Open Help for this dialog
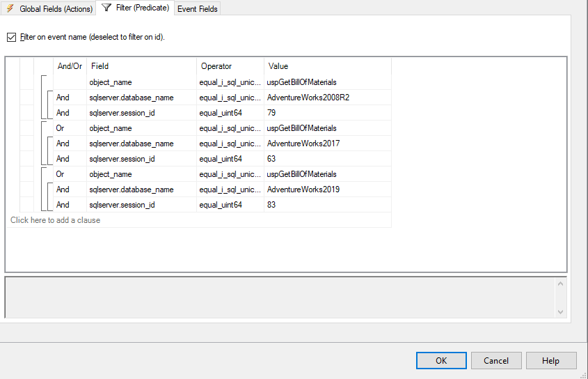Viewport: 588px width, 379px height. pyautogui.click(x=551, y=361)
